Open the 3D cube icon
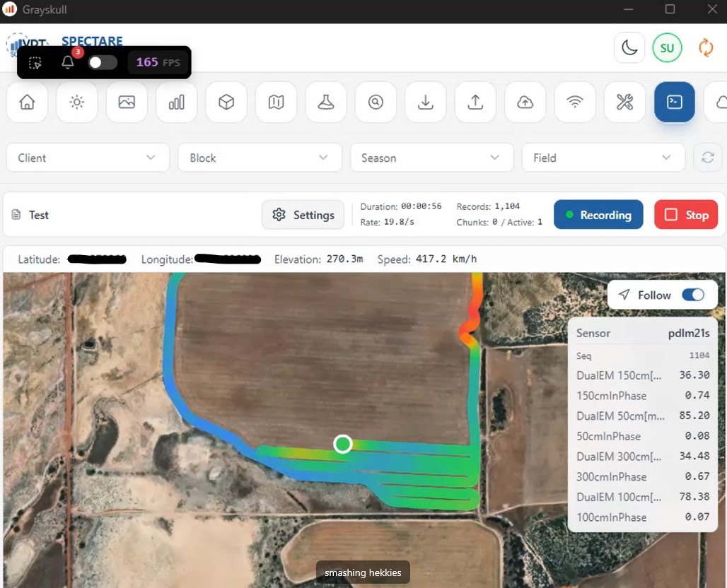The height and width of the screenshot is (588, 727). [226, 102]
